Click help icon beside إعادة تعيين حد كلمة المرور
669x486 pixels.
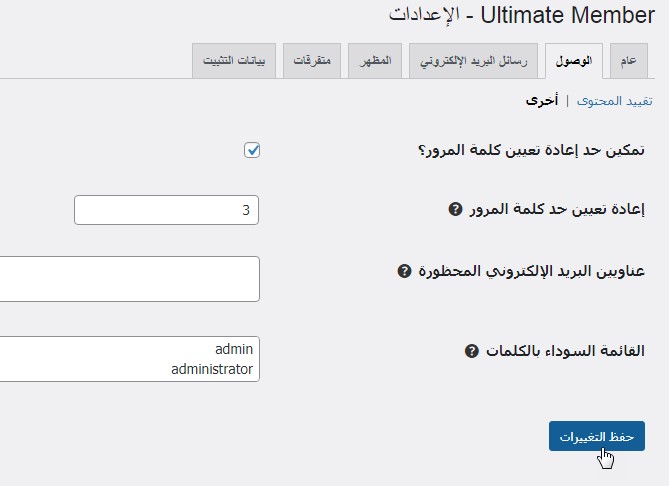pyautogui.click(x=455, y=210)
